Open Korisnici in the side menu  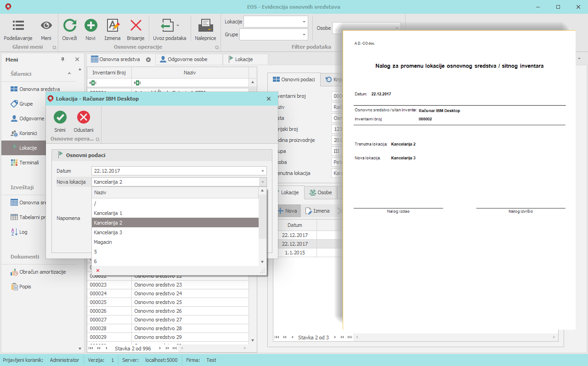25,133
